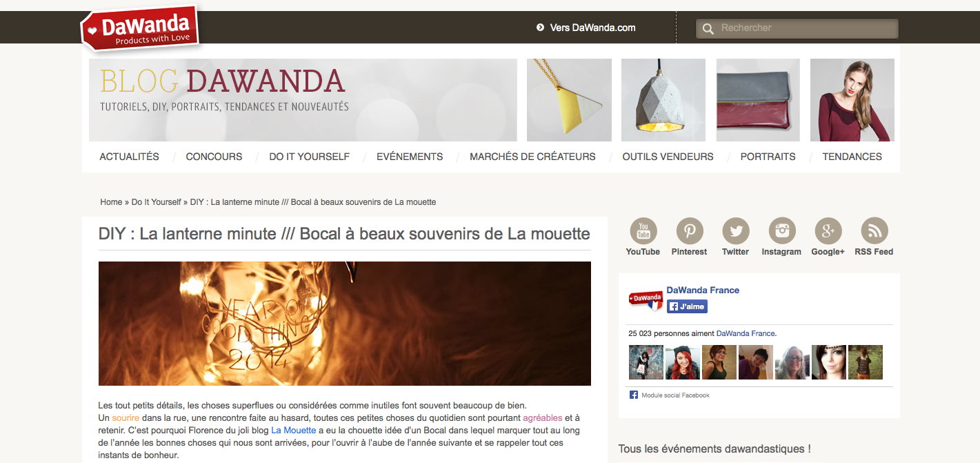The height and width of the screenshot is (463, 980).
Task: Follow the Vers DaWanda.com link
Action: pos(592,28)
